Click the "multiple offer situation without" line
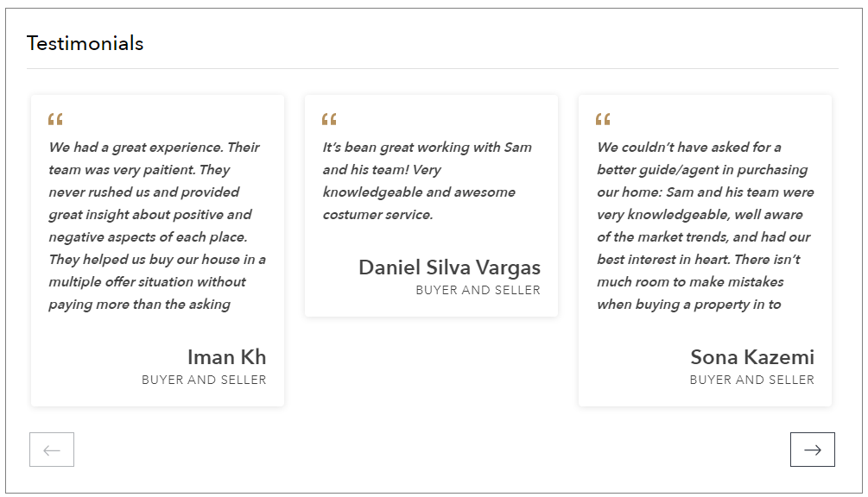This screenshot has height=497, width=868. tap(147, 282)
